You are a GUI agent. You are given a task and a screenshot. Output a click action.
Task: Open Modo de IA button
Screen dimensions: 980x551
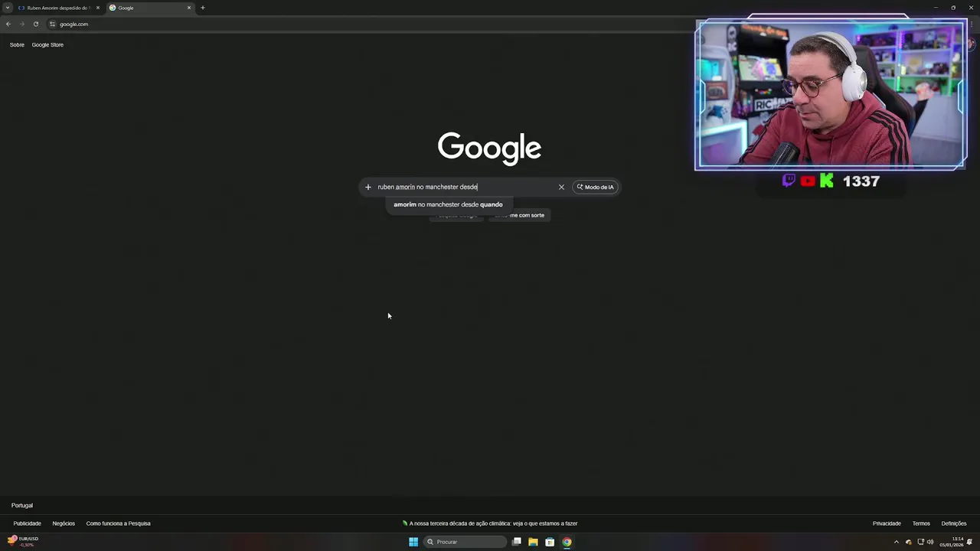[596, 187]
